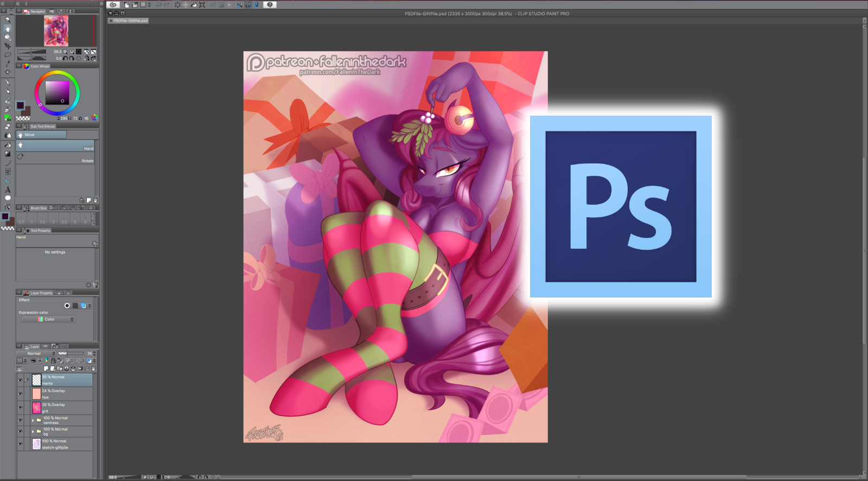The image size is (868, 481).
Task: Open the Normal blending mode dropdown
Action: coord(36,353)
